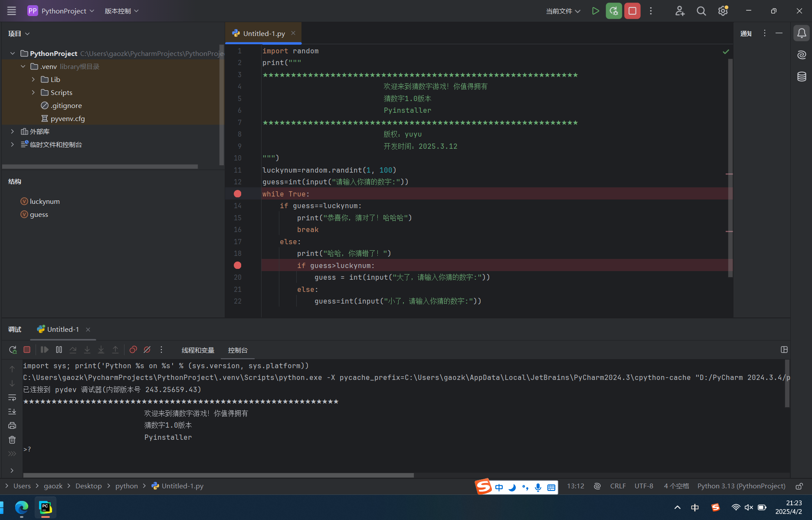Open the main hamburger menu
This screenshot has width=812, height=520.
(x=12, y=11)
